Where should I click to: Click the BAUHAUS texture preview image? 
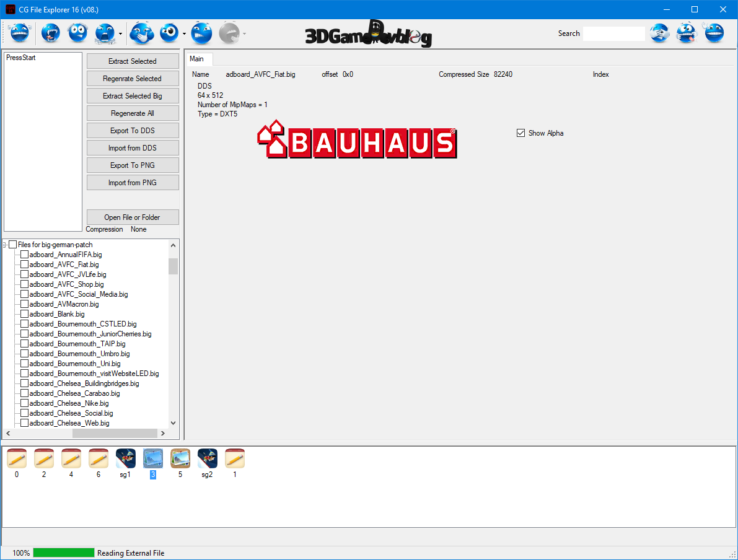pyautogui.click(x=358, y=139)
